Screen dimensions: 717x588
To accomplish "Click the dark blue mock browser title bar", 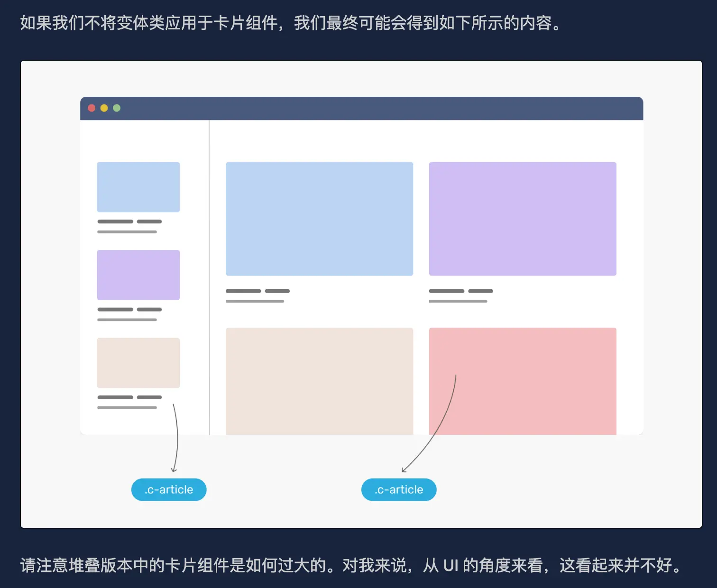I will (361, 108).
